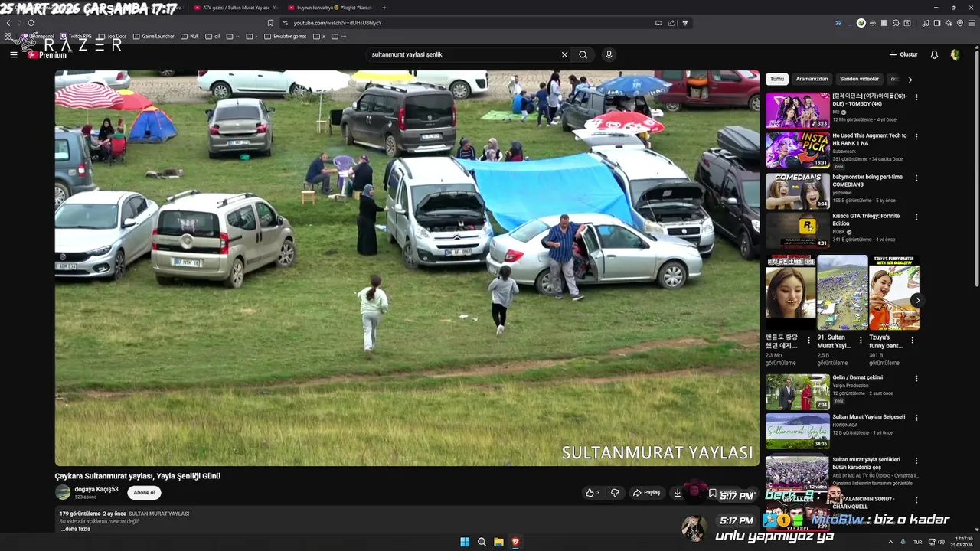Viewport: 980px width, 551px height.
Task: Open Windows Start button
Action: coord(465,542)
